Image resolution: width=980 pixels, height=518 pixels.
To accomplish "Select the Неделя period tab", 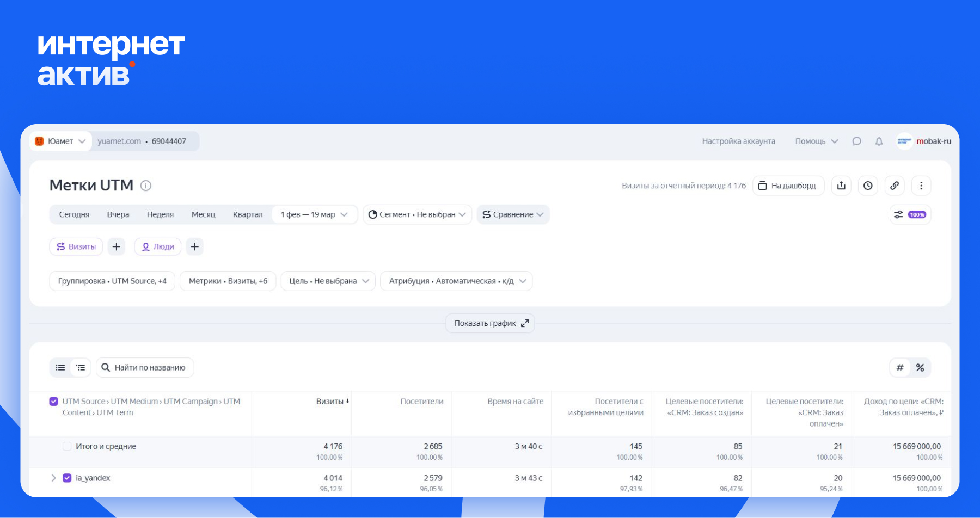I will click(160, 214).
